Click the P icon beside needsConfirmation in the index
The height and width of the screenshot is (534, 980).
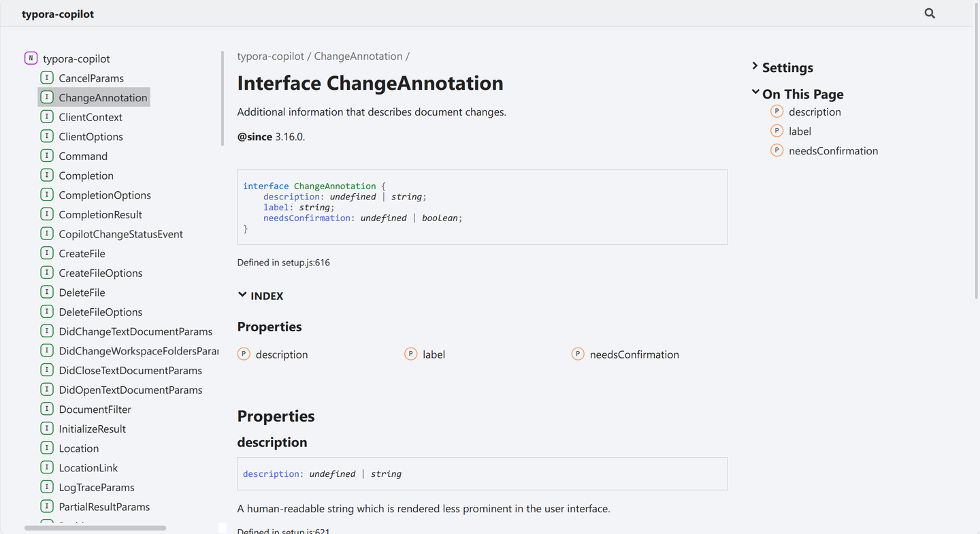coord(578,354)
